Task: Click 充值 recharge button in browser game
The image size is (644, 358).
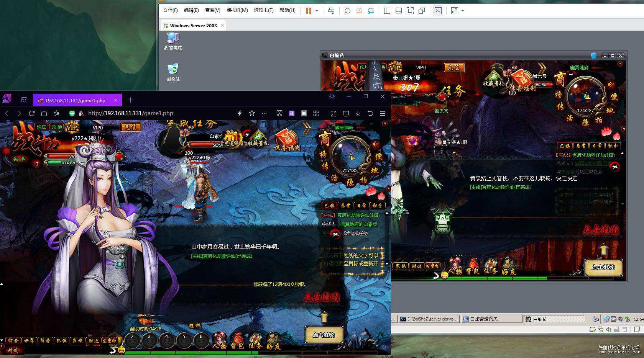Action: click(x=131, y=127)
